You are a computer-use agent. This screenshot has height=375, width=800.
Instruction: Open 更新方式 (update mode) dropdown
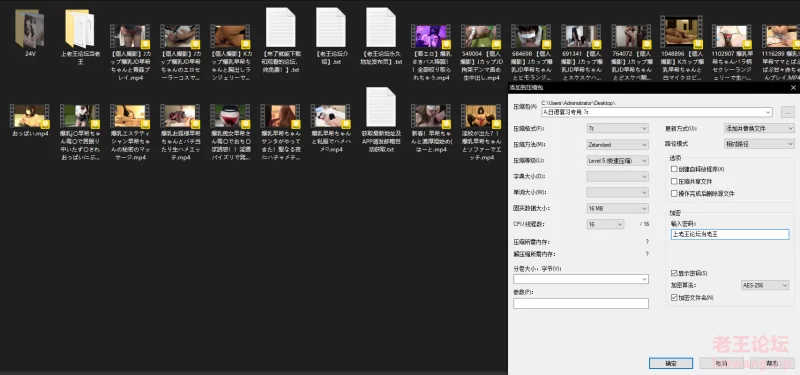[759, 128]
